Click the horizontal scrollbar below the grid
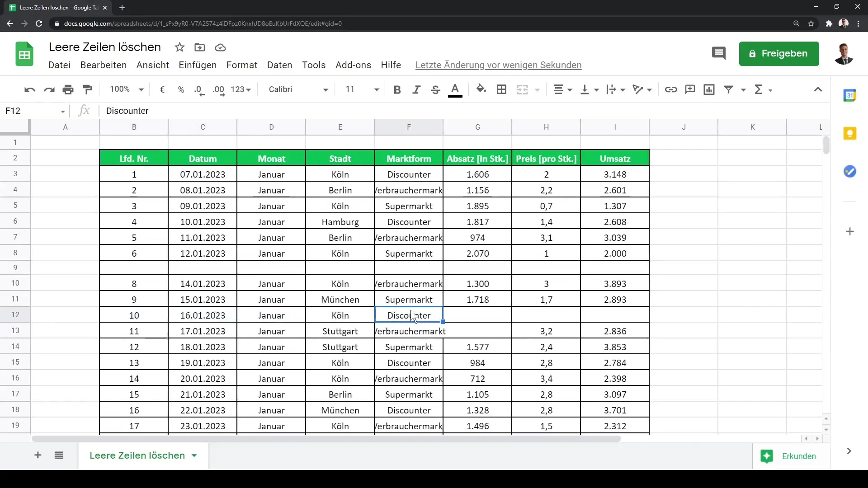 tap(325, 439)
